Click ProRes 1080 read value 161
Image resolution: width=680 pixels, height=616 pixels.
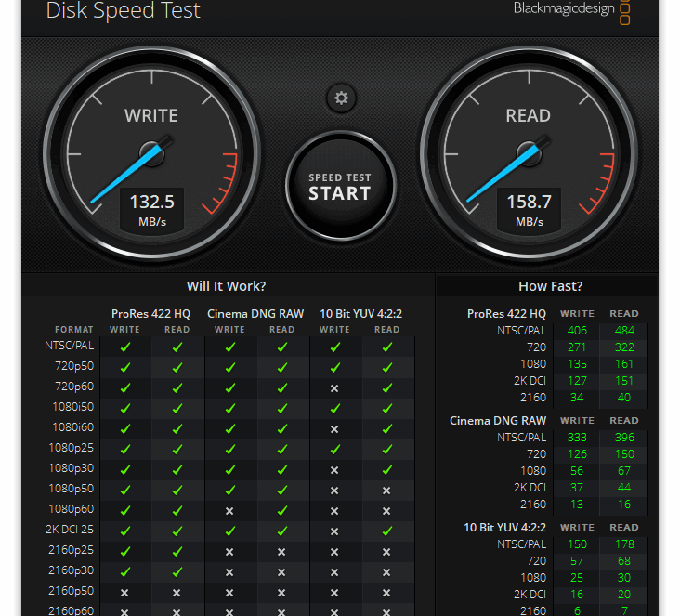(624, 364)
